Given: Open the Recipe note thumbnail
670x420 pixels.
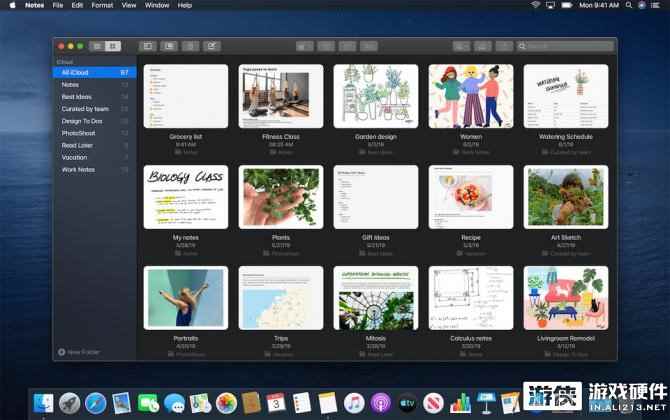Looking at the screenshot, I should click(x=471, y=197).
